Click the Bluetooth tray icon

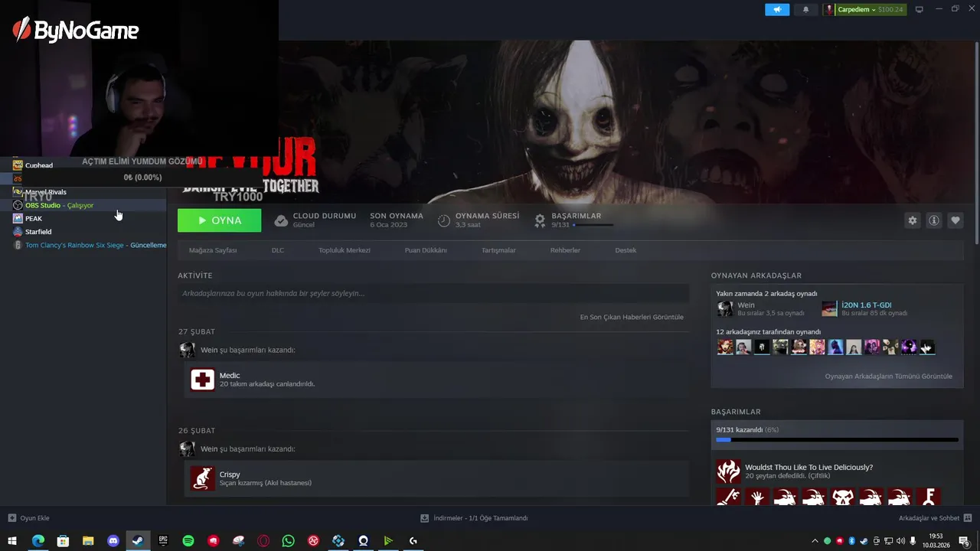(x=851, y=541)
